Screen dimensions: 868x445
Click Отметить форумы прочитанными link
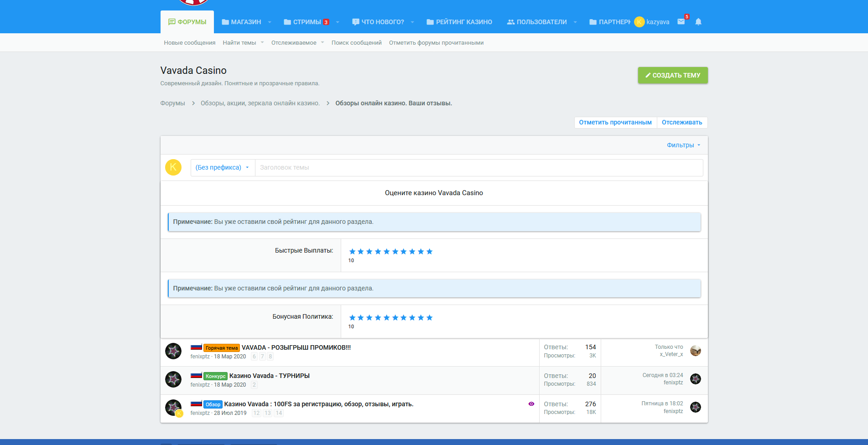436,43
